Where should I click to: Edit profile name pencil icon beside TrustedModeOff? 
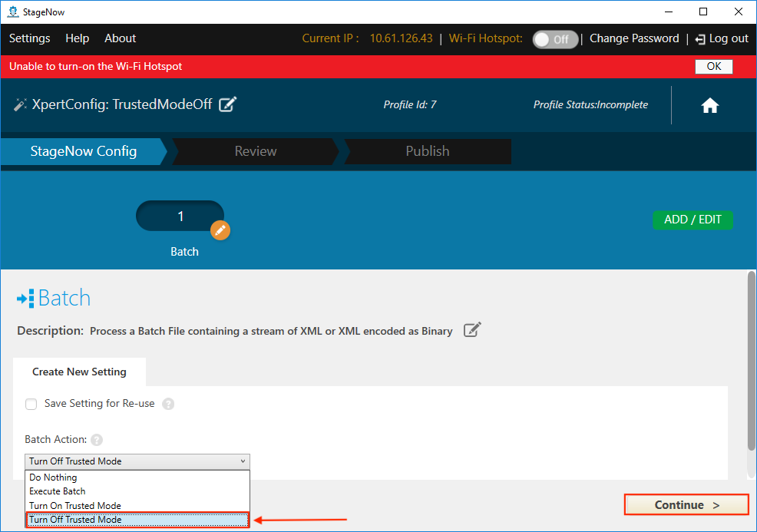[227, 104]
